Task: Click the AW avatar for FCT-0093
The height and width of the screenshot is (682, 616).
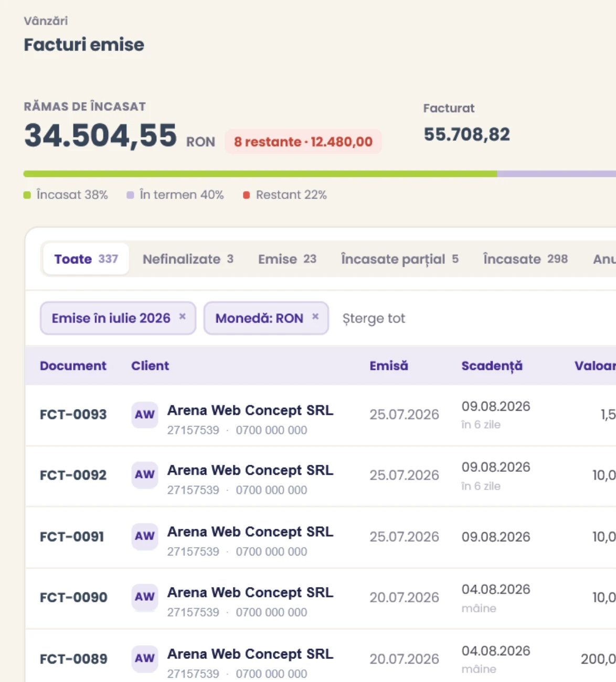Action: pos(145,415)
